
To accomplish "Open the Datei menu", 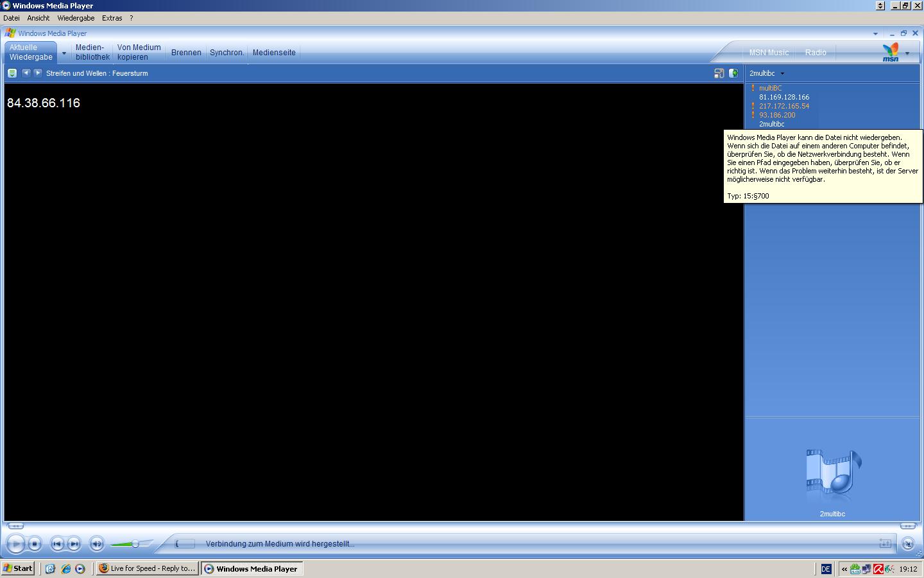I will coord(12,18).
